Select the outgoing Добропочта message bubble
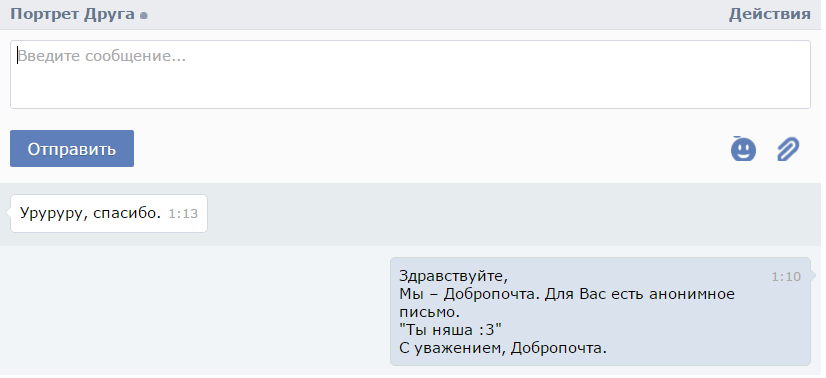 (x=600, y=311)
